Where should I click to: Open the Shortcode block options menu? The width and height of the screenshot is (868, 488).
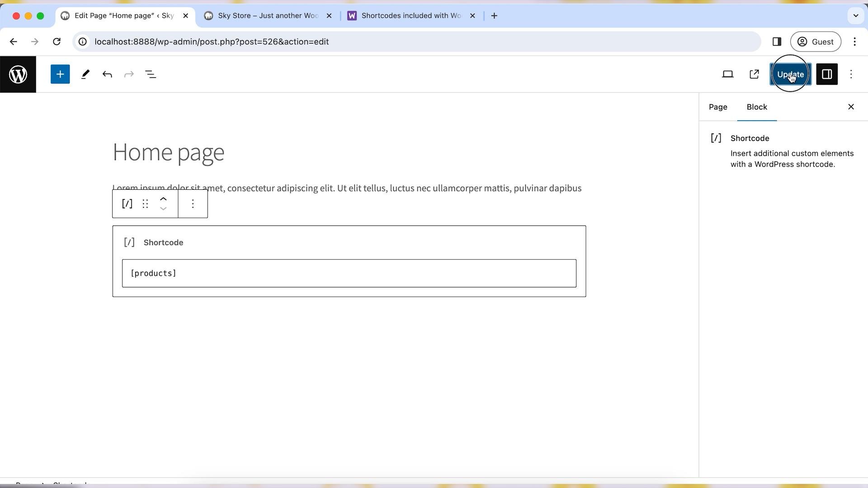(193, 203)
